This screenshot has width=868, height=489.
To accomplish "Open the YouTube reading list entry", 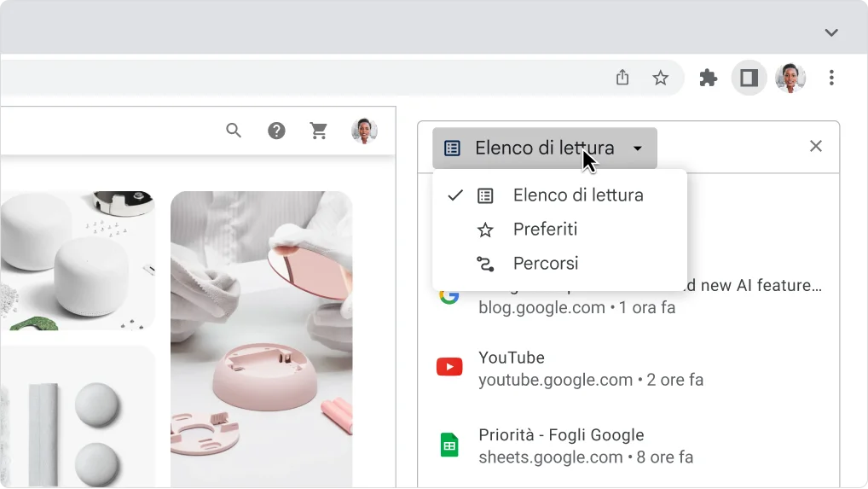I will pyautogui.click(x=629, y=369).
